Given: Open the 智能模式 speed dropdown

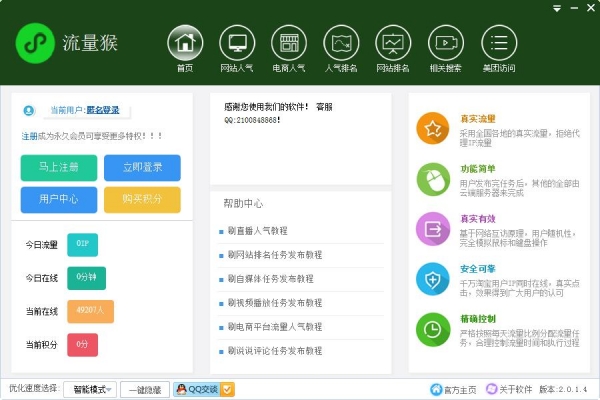Looking at the screenshot, I should coord(90,389).
